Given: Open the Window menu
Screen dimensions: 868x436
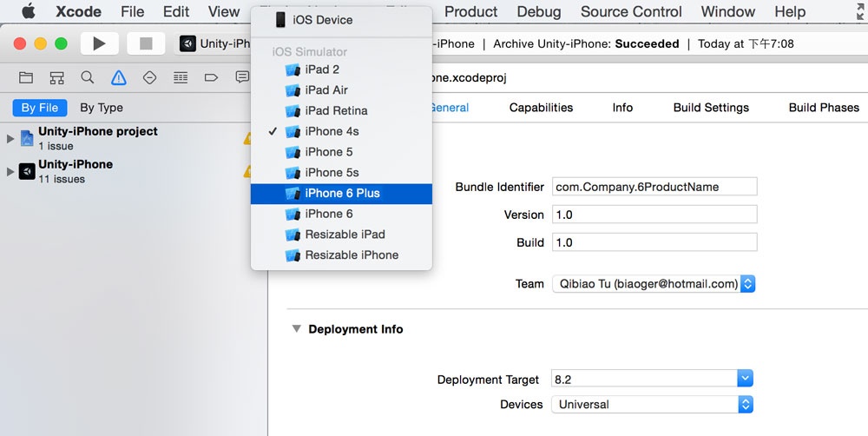Looking at the screenshot, I should click(728, 11).
